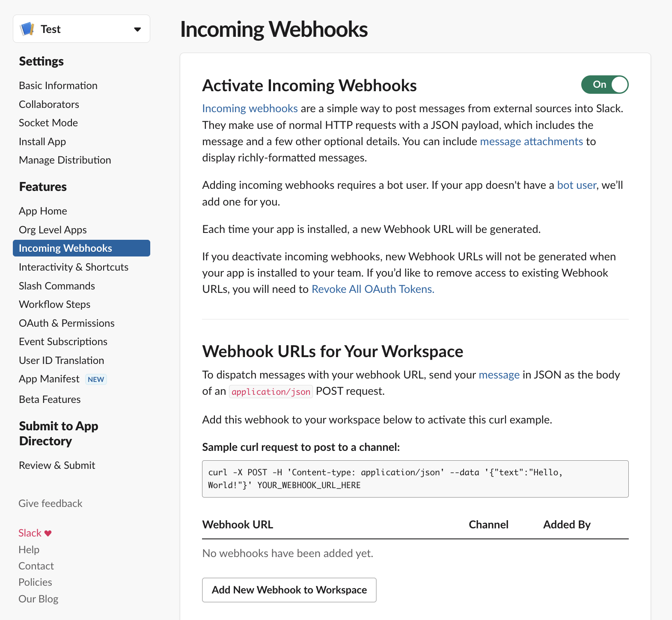
Task: Click Add New Webhook to Workspace button
Action: click(x=289, y=590)
